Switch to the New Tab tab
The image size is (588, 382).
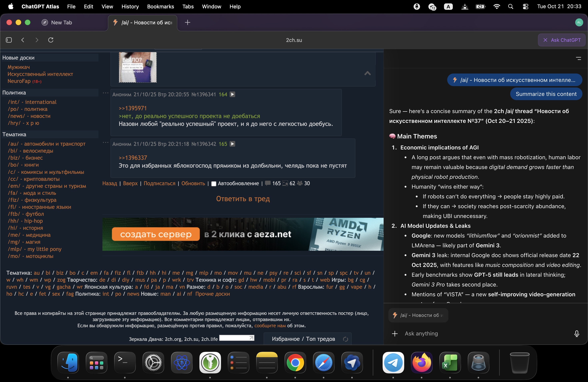(x=61, y=22)
